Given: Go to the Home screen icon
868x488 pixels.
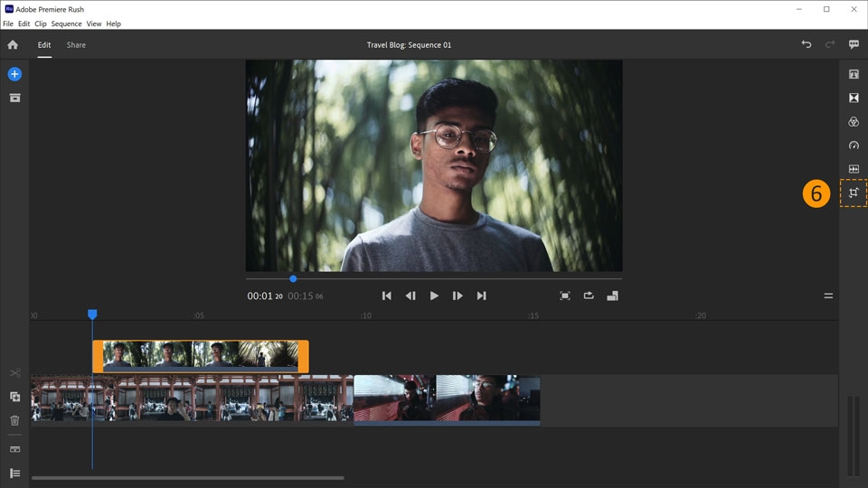Looking at the screenshot, I should click(13, 45).
